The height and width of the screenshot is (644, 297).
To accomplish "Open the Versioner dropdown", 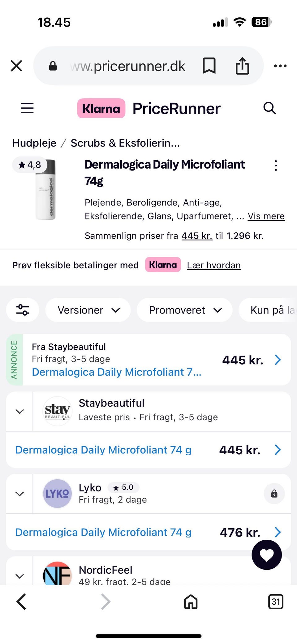I will [x=88, y=310].
